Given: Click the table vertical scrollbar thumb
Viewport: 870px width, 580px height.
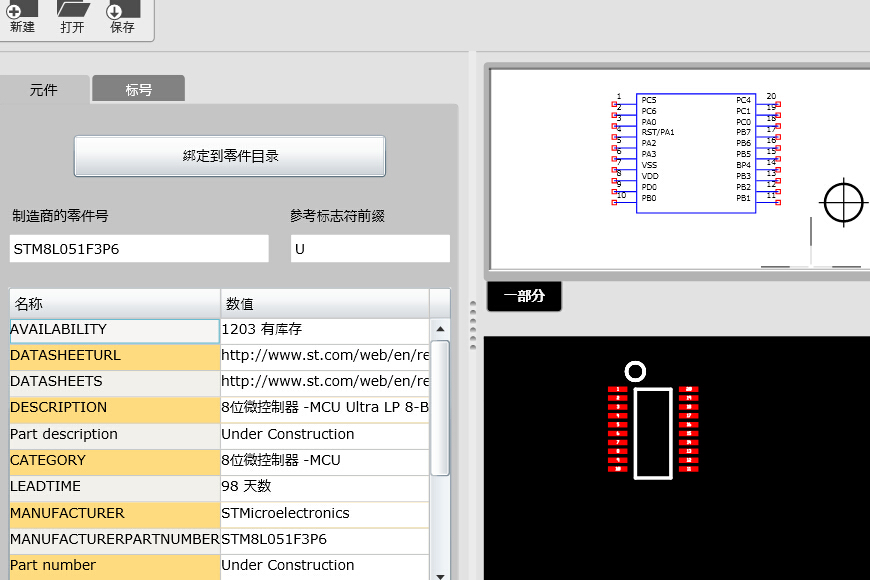Looking at the screenshot, I should point(440,408).
